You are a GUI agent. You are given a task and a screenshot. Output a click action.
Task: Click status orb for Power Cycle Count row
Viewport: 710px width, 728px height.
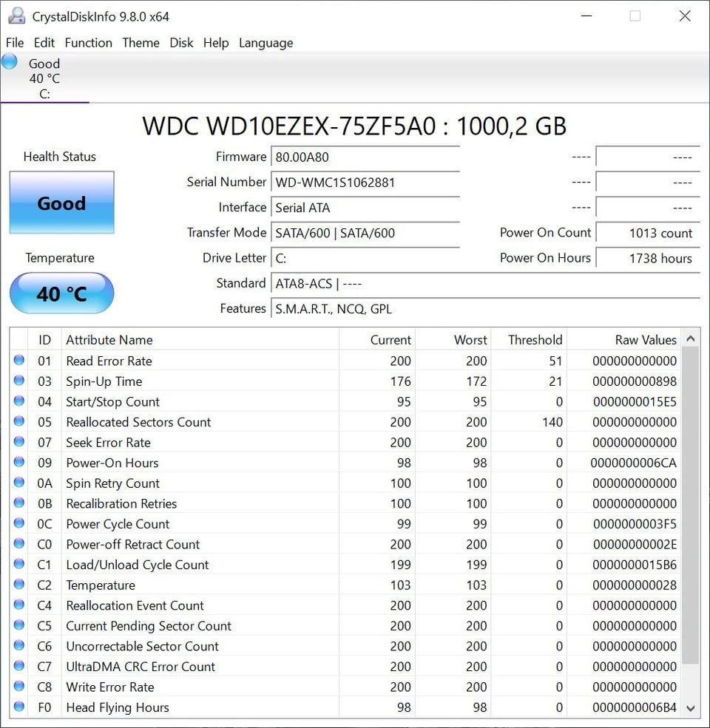(x=19, y=523)
